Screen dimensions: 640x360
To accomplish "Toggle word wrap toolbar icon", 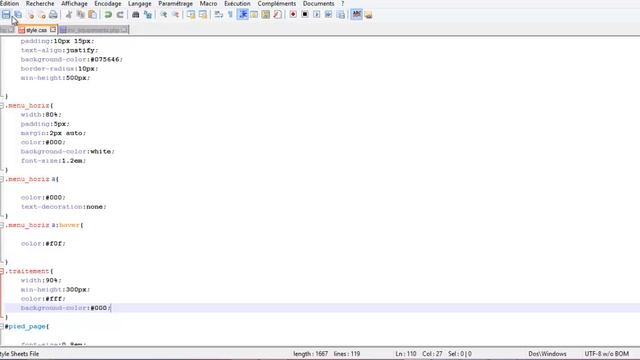I will (219, 15).
